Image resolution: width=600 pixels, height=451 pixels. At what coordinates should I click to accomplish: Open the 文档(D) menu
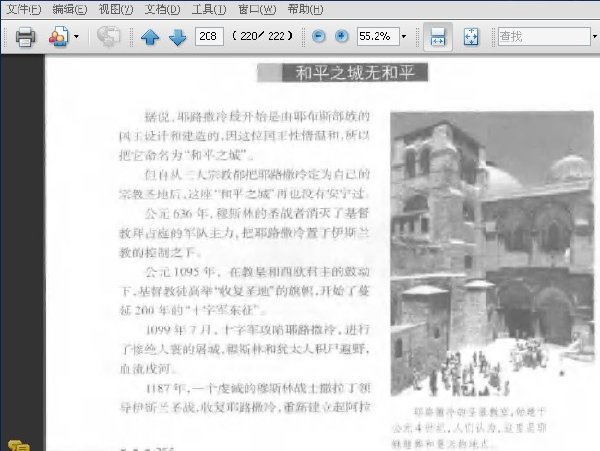point(162,9)
